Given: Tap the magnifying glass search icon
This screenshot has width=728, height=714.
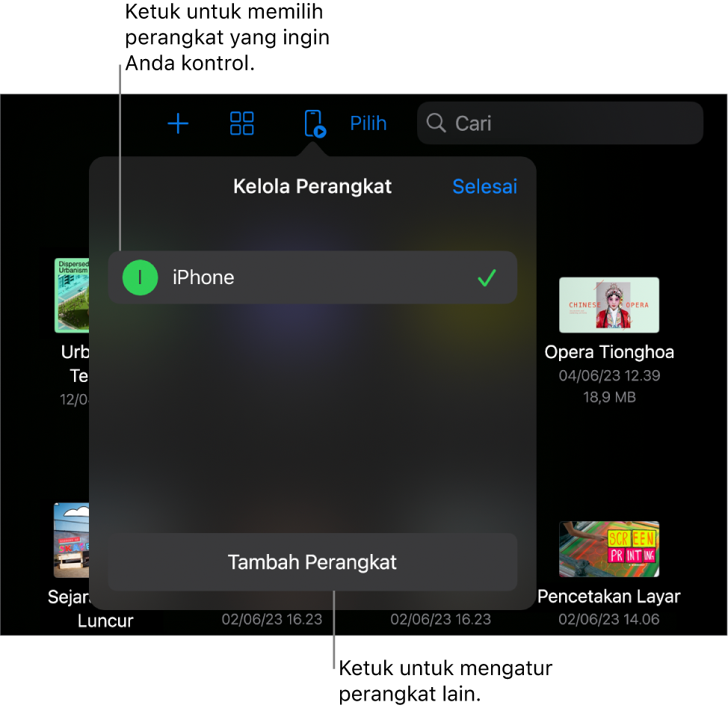Looking at the screenshot, I should pyautogui.click(x=436, y=123).
